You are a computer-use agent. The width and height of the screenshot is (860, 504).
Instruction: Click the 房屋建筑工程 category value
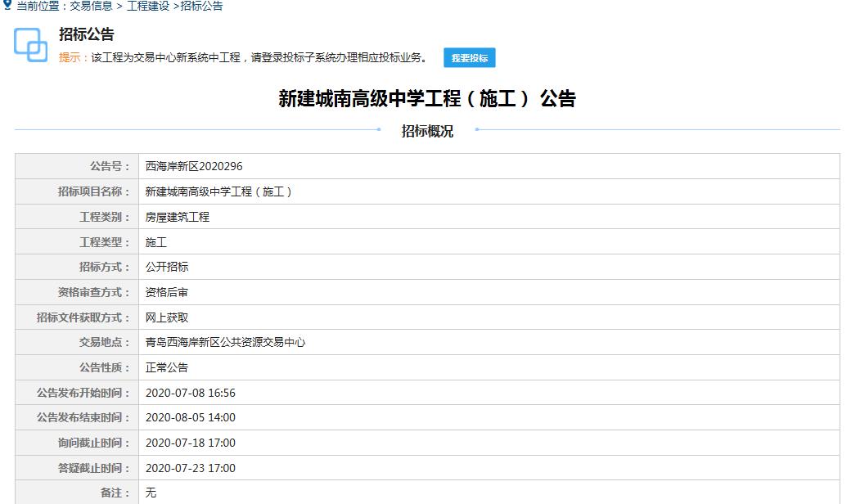pos(178,217)
